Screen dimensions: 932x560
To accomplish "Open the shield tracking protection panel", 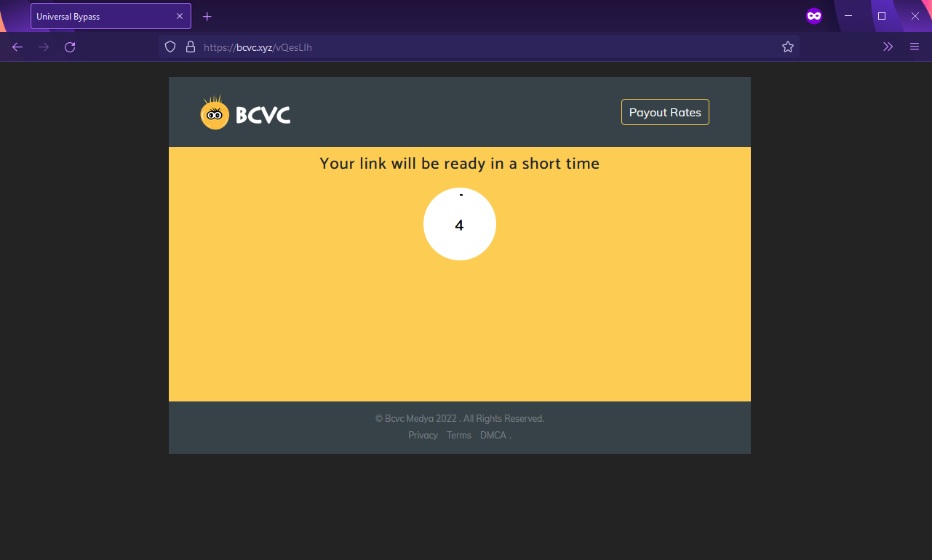I will [170, 47].
